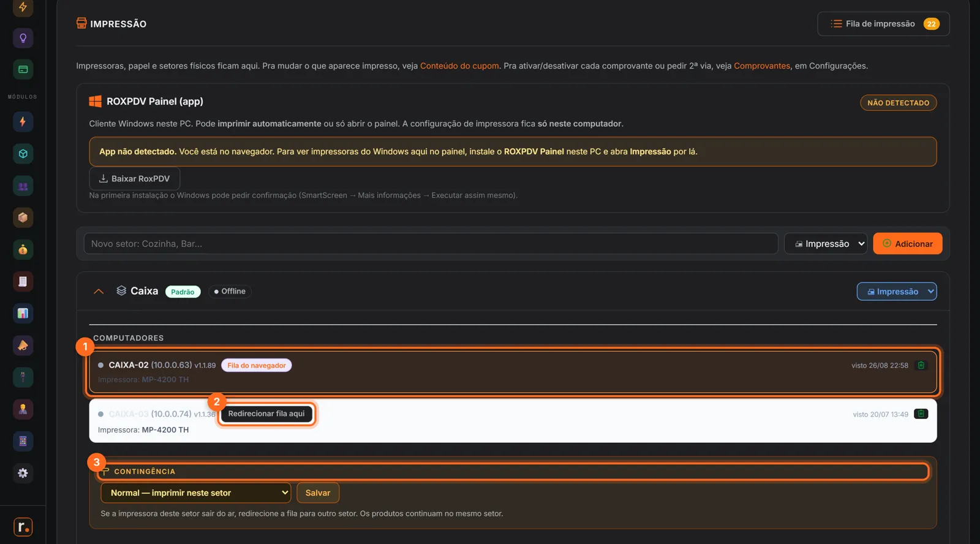Click the 'visto 26/08 22:58' timestamp
This screenshot has height=544, width=980.
(880, 366)
